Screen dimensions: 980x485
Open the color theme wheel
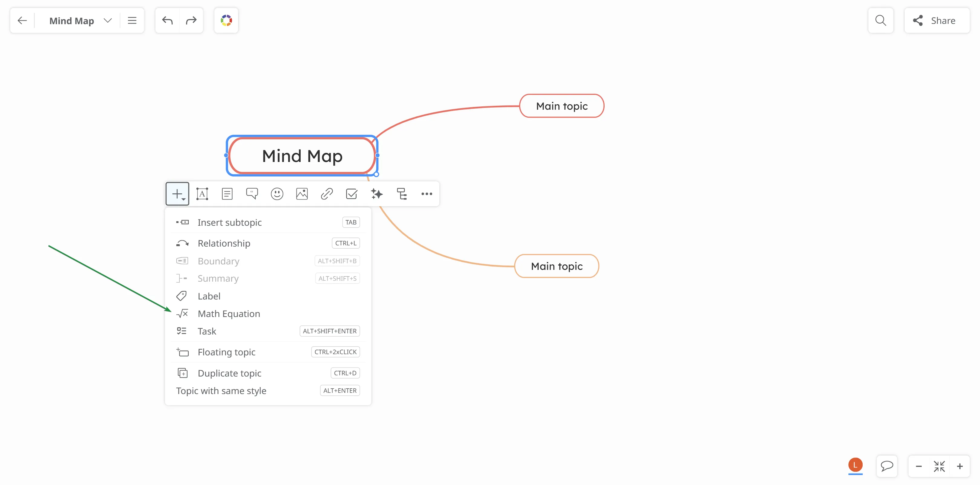[x=226, y=21]
